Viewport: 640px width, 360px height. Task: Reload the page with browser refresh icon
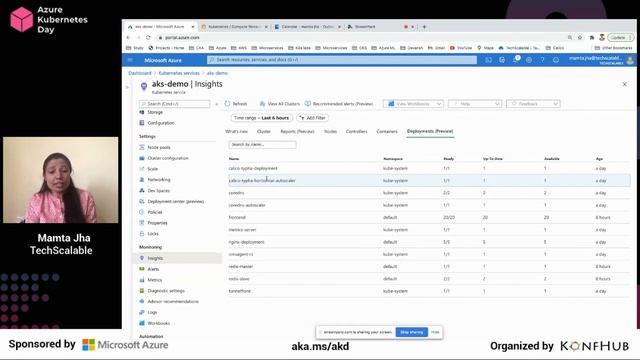[x=148, y=38]
